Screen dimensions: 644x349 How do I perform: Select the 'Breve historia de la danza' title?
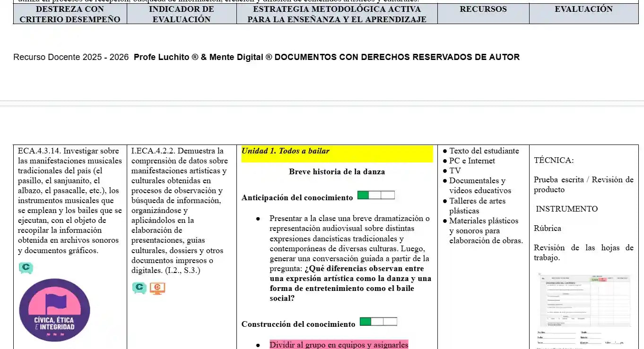(x=337, y=172)
